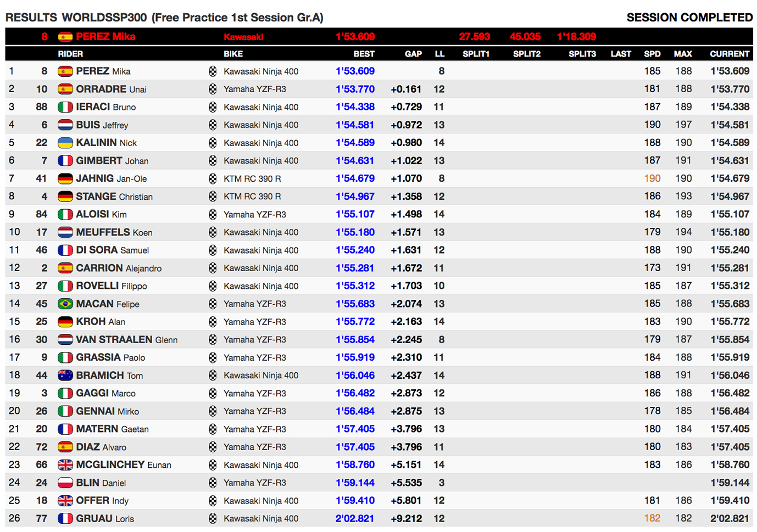This screenshot has width=757, height=532.
Task: Click the chequered flag icon in ORRADRE Unai row
Action: [213, 89]
